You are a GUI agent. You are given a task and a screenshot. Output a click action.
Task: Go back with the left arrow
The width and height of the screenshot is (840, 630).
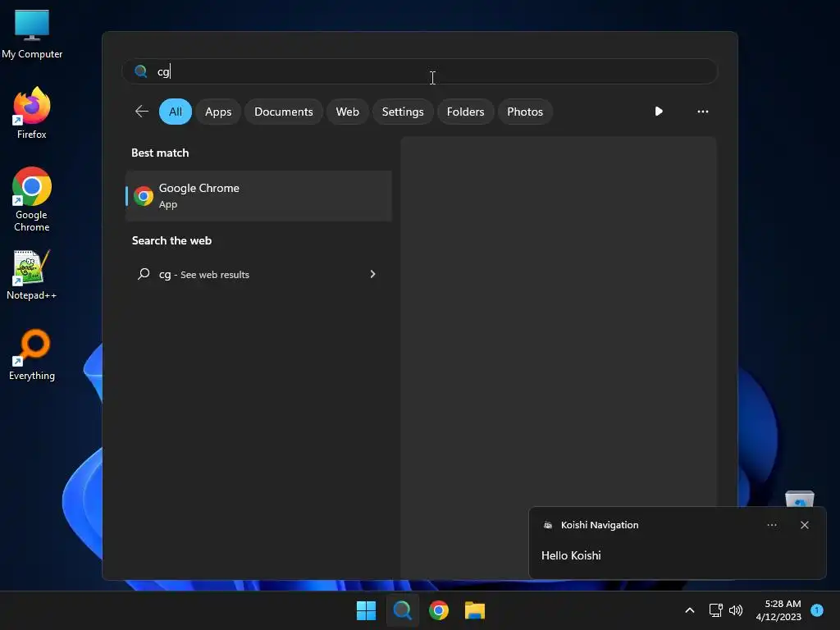pos(141,112)
